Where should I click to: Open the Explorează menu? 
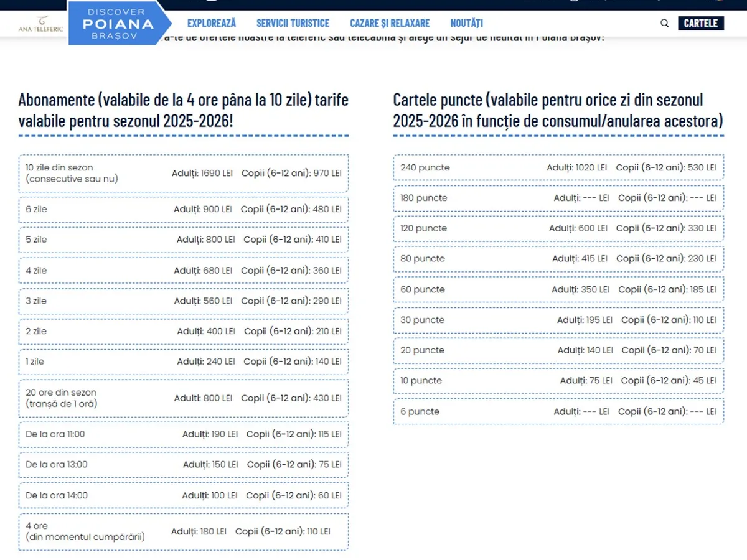tap(212, 23)
